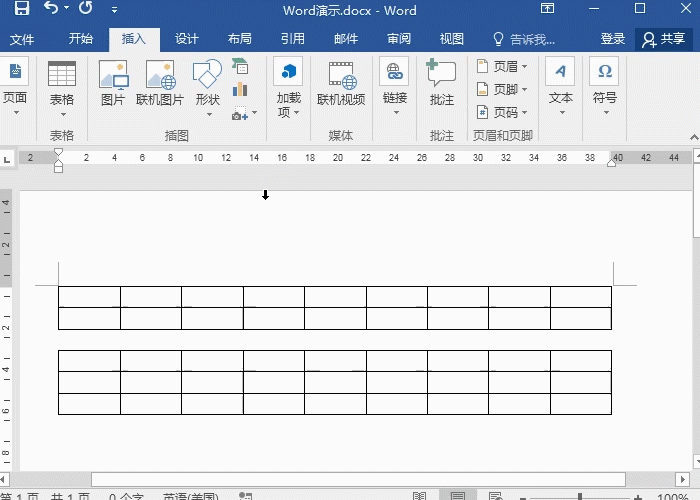Image resolution: width=700 pixels, height=500 pixels.
Task: Click the 登录 (Sign in) link
Action: [612, 39]
